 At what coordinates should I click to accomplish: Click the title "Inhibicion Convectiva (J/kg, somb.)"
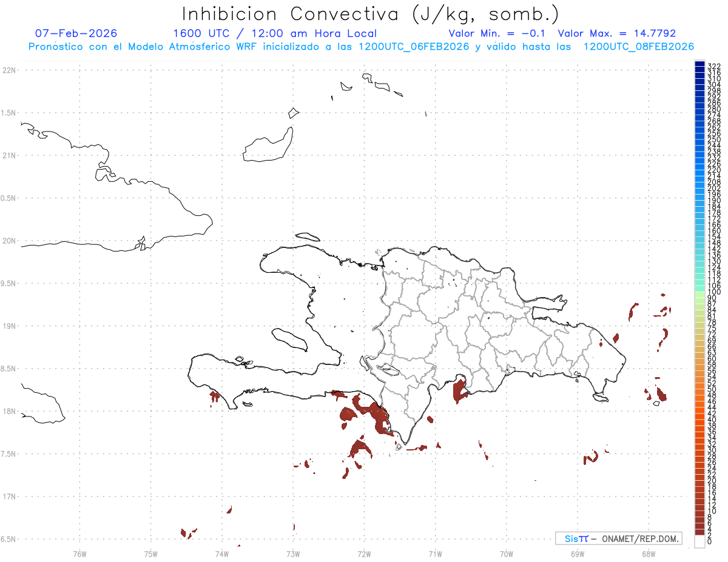coord(371,14)
